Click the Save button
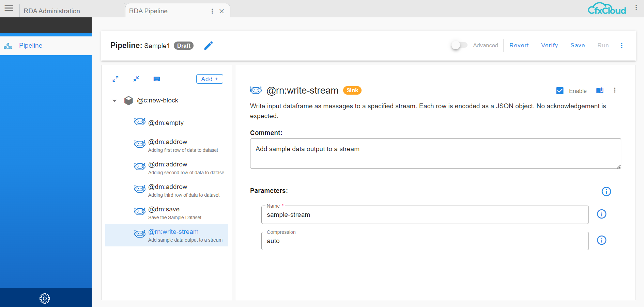Viewport: 644px width, 307px height. pos(578,45)
